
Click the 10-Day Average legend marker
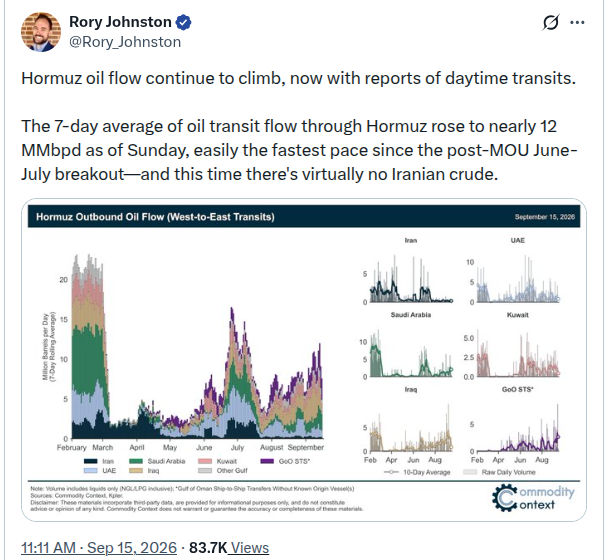tap(391, 472)
